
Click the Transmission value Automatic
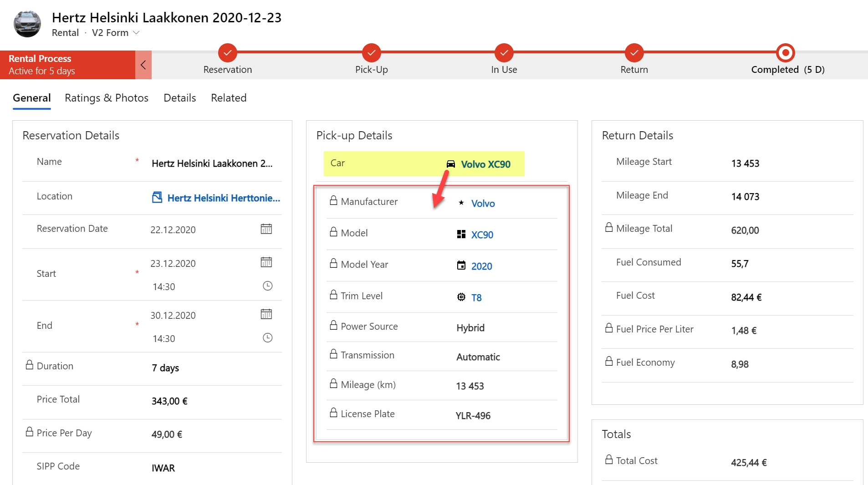[x=478, y=357]
